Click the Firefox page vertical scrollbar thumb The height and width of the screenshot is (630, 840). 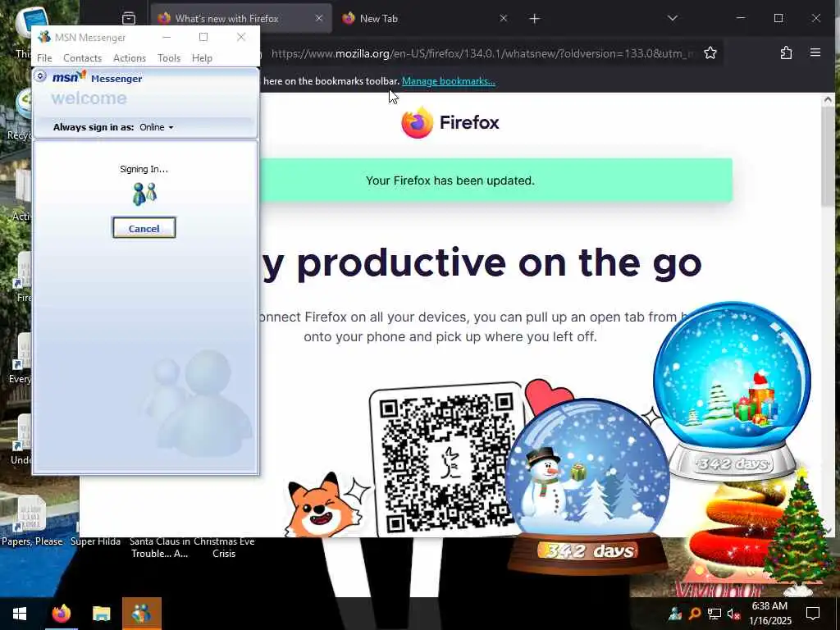pyautogui.click(x=828, y=155)
